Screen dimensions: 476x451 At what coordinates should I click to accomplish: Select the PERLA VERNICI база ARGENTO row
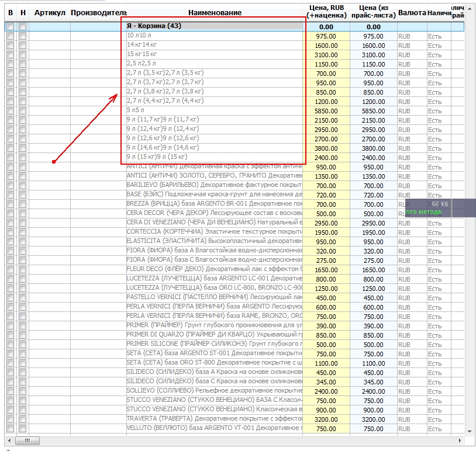tap(234, 307)
